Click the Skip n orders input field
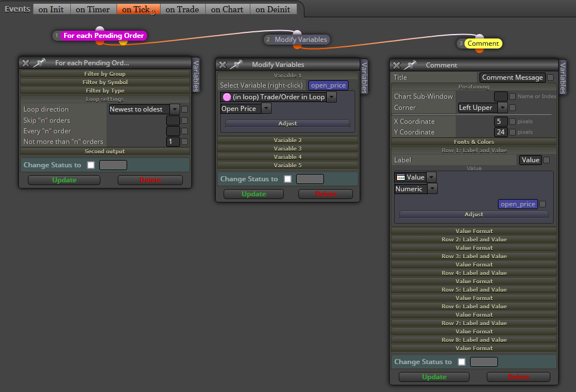Viewport: 576px width, 392px height. click(173, 120)
